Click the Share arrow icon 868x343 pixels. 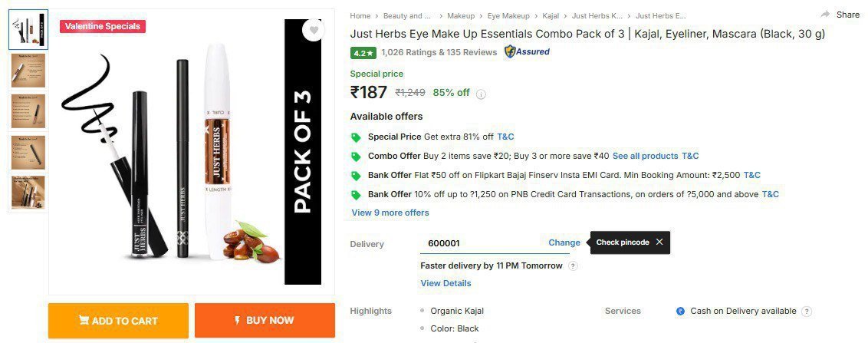(x=826, y=15)
